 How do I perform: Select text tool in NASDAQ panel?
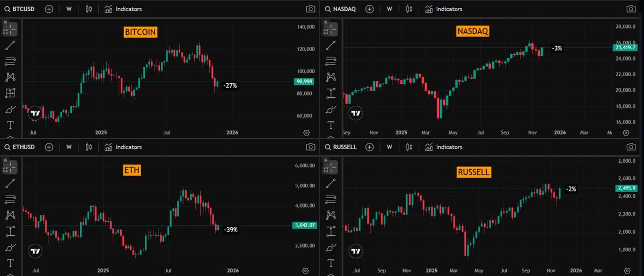coord(331,125)
